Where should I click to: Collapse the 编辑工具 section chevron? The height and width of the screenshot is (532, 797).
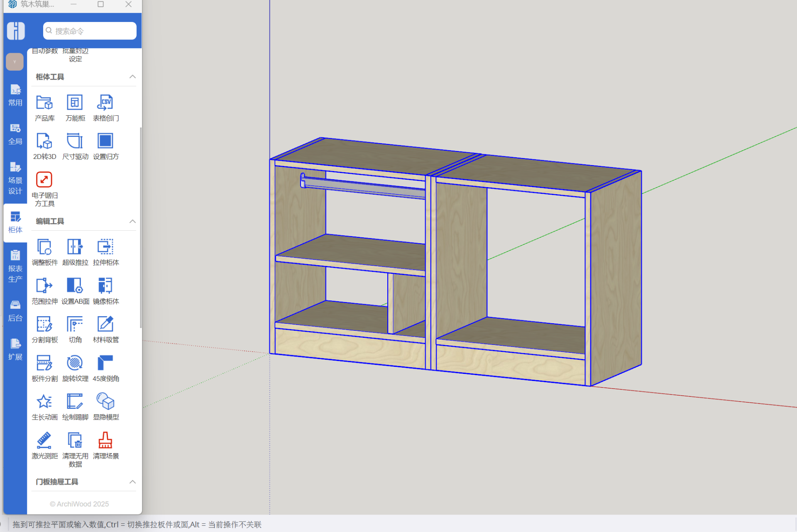coord(132,221)
